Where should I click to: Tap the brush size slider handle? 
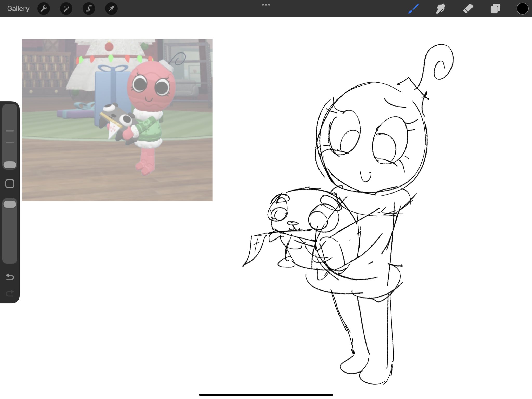(x=10, y=165)
